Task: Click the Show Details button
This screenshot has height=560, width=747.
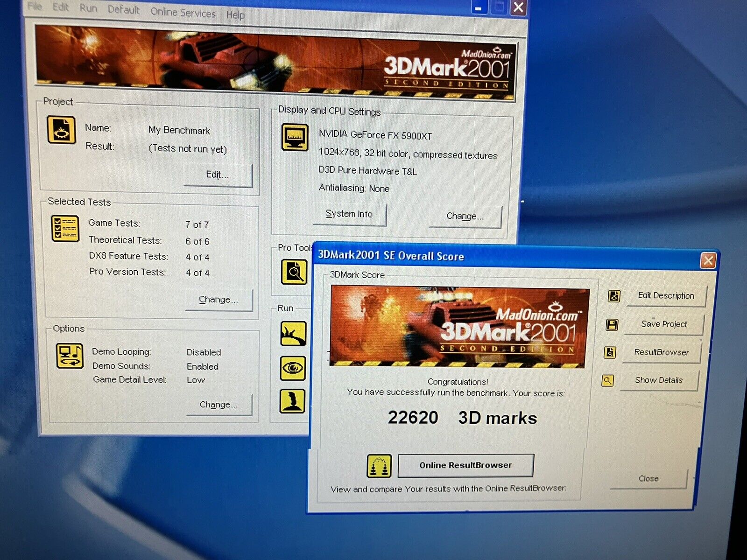Action: click(659, 380)
